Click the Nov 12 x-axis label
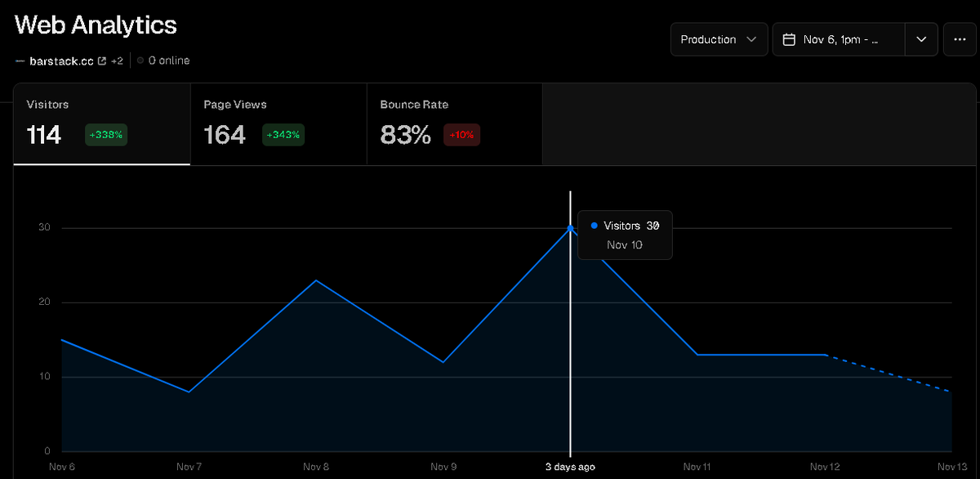 pos(825,467)
